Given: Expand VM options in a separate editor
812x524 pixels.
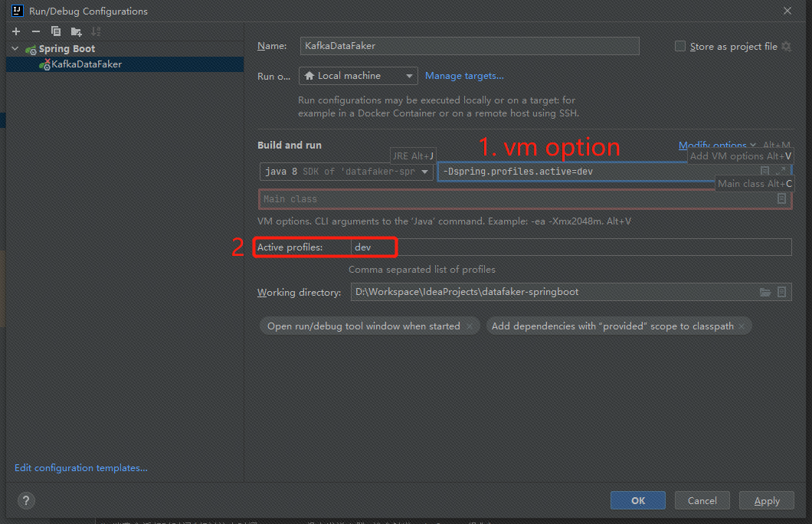Looking at the screenshot, I should 783,171.
